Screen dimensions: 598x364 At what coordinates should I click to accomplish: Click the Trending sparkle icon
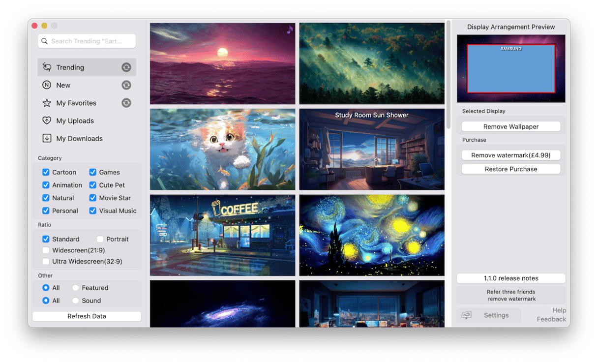47,67
